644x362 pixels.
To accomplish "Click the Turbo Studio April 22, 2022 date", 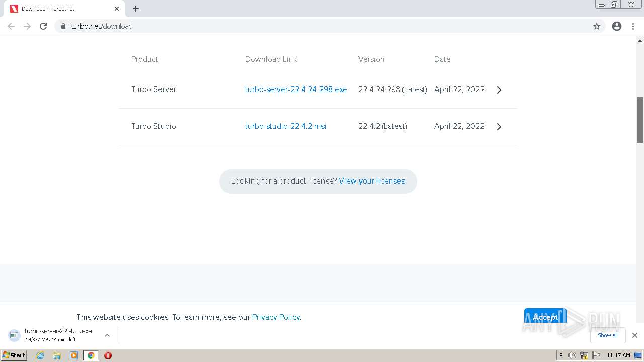I will point(459,126).
